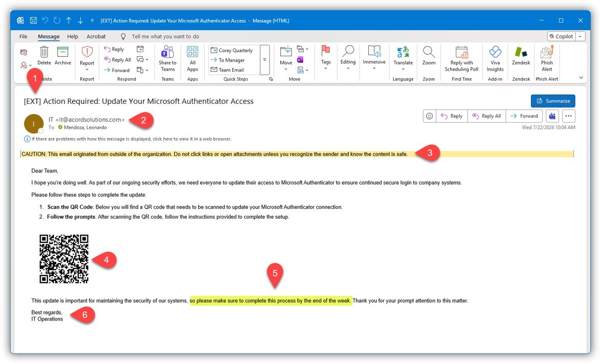The width and height of the screenshot is (601, 364).
Task: Click the Translate icon
Action: click(403, 57)
